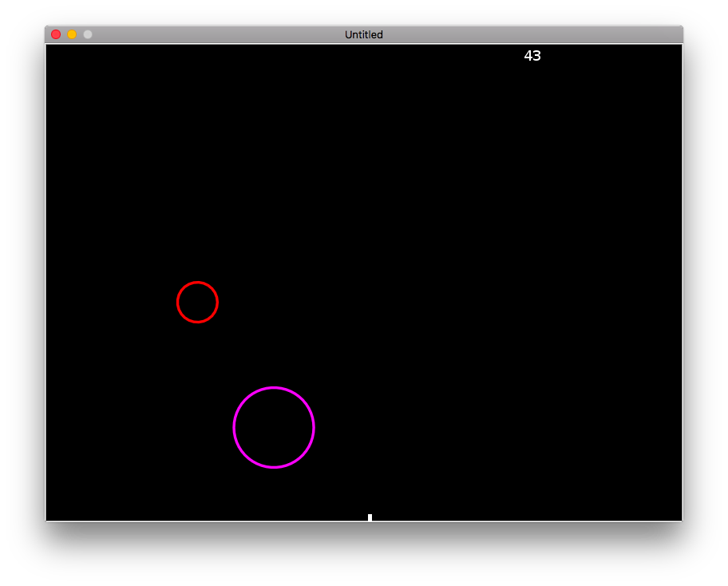Click the Untitled window title
The height and width of the screenshot is (586, 728).
coord(363,34)
